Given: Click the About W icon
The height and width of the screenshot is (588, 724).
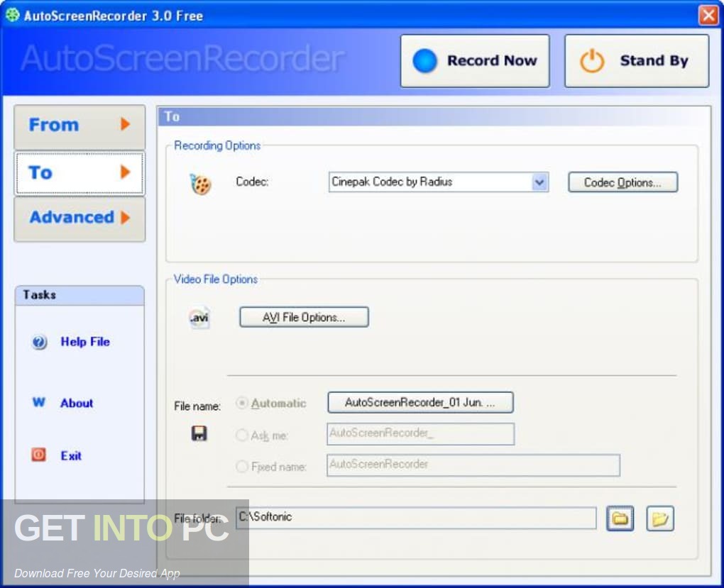Looking at the screenshot, I should point(39,402).
